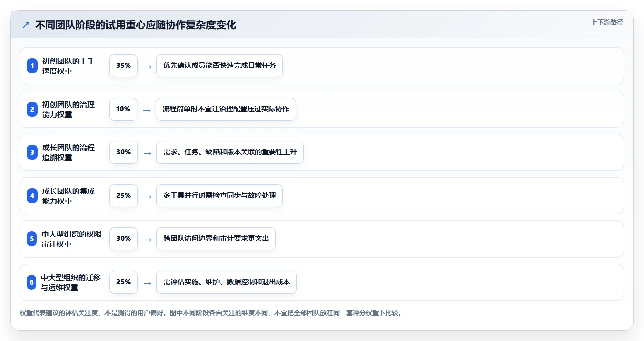Click the label 成长团队的集成能力权重

68,196
